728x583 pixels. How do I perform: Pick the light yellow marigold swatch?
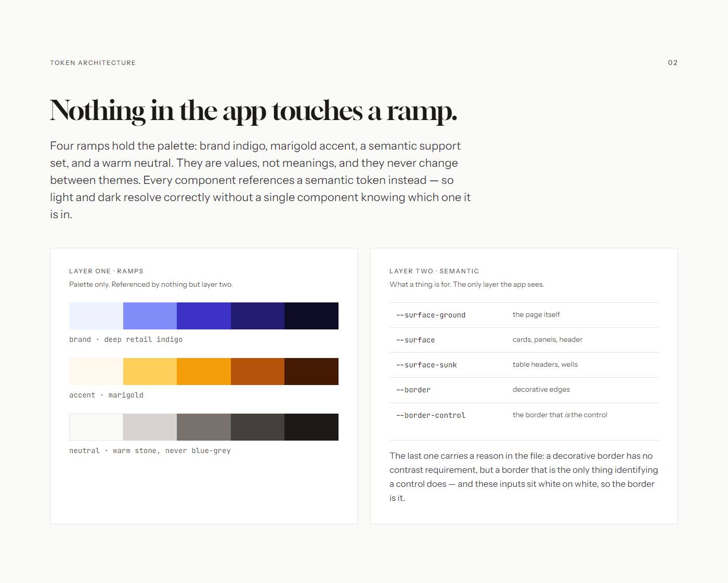[x=150, y=372]
